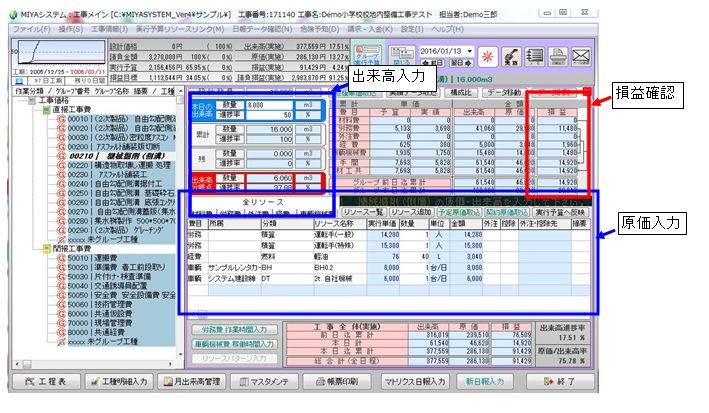
Task: Select tree item 00020 (2次製品)
Action: (121, 128)
